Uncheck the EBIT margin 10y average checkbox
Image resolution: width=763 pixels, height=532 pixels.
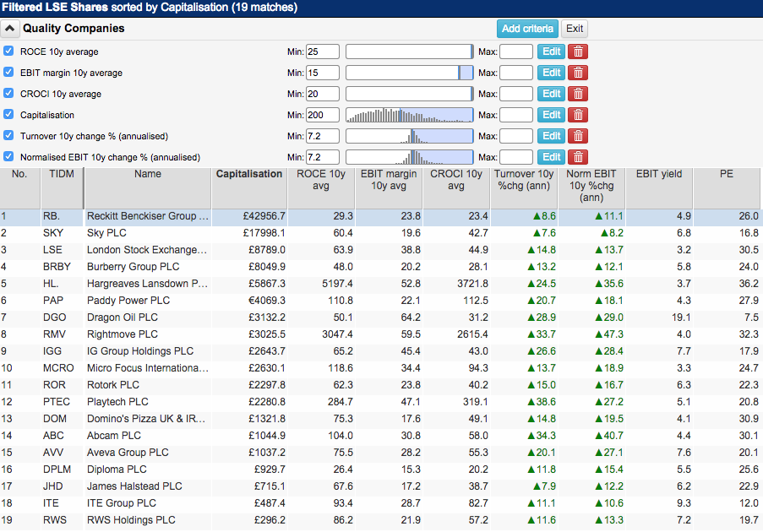click(8, 73)
